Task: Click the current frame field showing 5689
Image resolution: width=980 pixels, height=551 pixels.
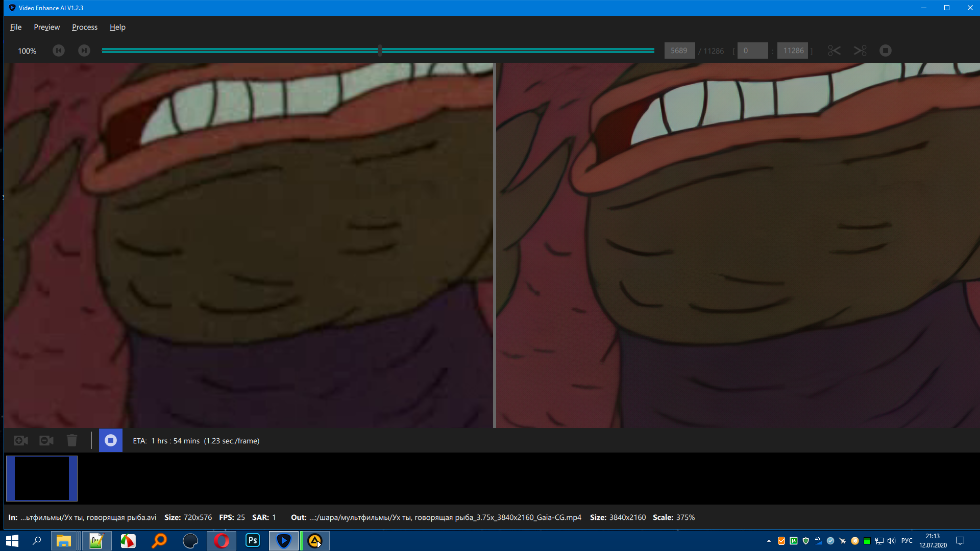Action: 679,51
